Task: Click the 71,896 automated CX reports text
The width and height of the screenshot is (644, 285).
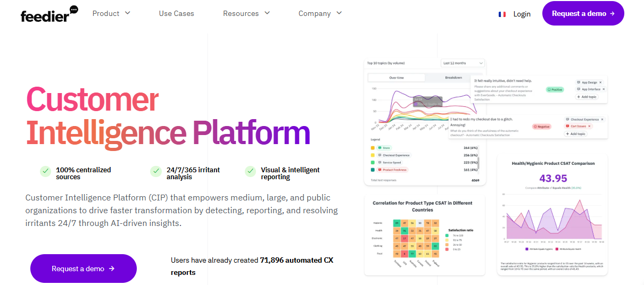Action: coord(252,266)
